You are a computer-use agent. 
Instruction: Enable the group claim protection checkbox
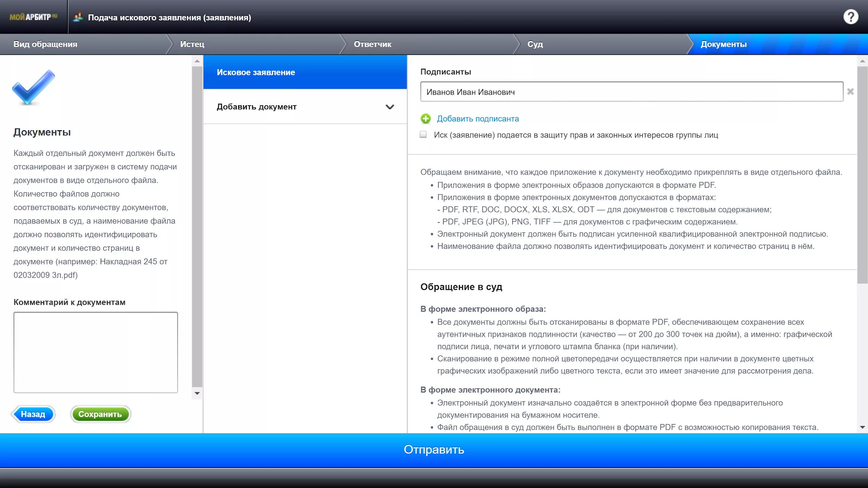coord(423,135)
